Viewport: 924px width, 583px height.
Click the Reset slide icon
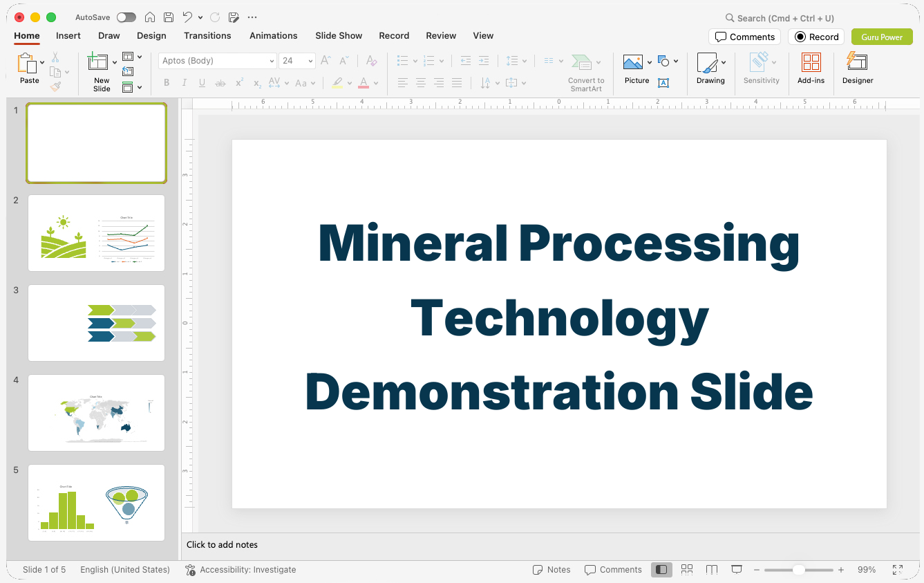coord(128,71)
